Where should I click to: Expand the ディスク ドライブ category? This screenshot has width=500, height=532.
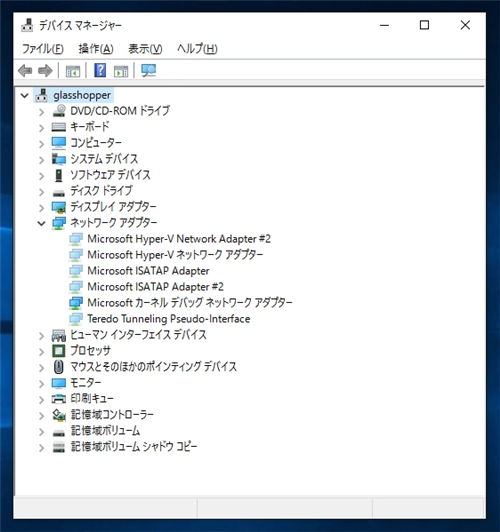pyautogui.click(x=41, y=192)
